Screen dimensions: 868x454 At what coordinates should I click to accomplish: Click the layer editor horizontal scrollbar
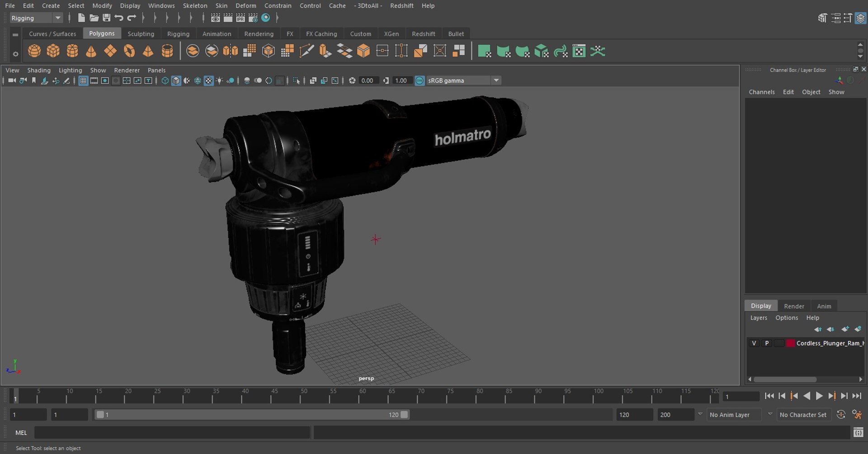[785, 379]
